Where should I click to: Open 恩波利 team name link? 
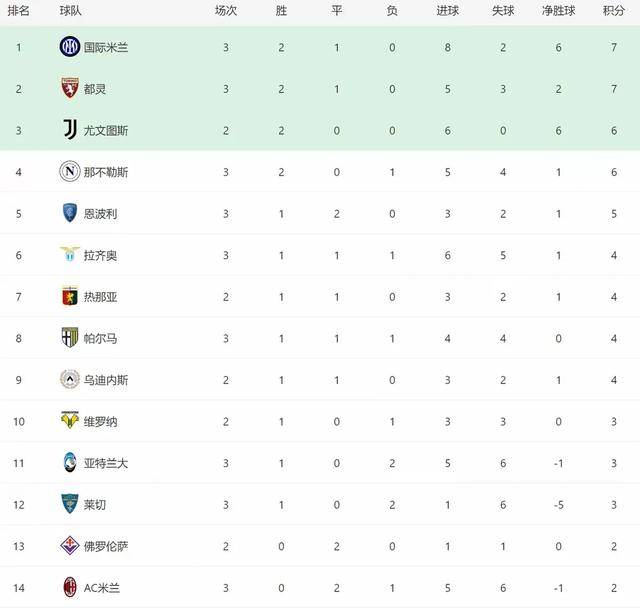coord(100,213)
